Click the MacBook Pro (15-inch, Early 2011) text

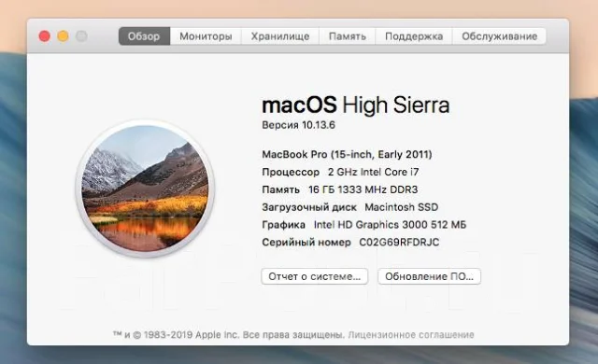(347, 155)
